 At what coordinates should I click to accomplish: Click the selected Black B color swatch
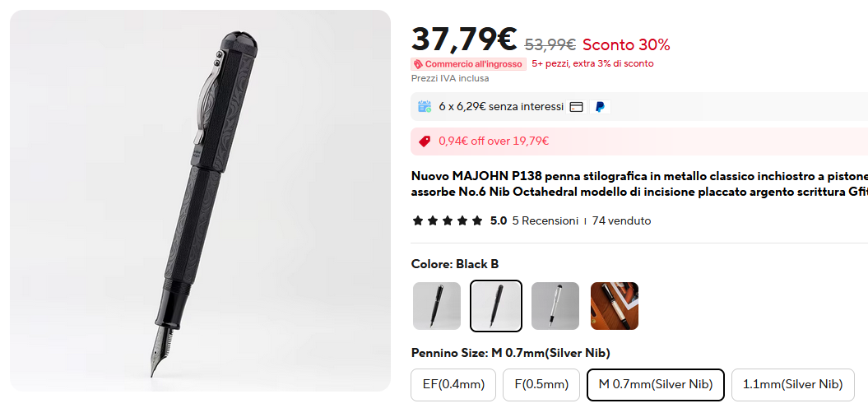[x=496, y=306]
